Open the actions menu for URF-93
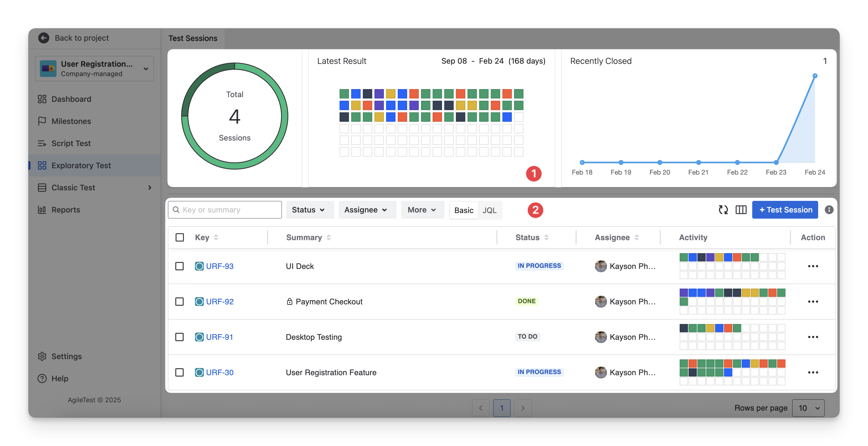Screen dimensions: 868x446 813,266
